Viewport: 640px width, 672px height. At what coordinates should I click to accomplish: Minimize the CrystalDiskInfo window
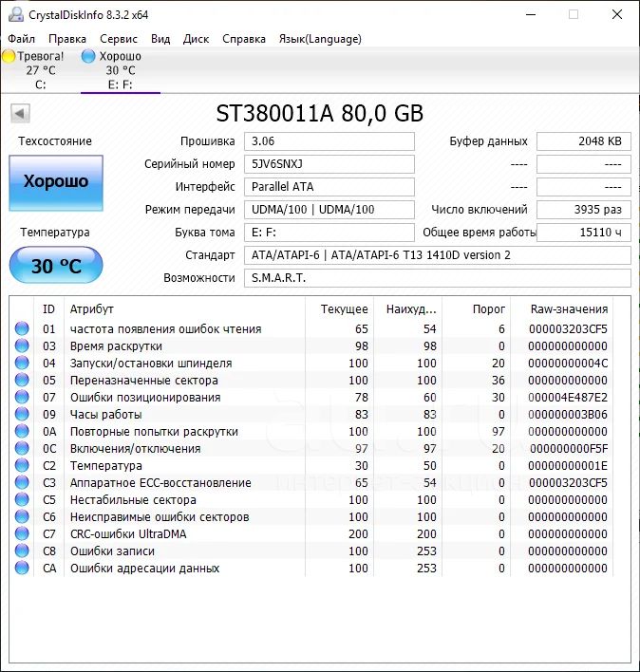(531, 14)
